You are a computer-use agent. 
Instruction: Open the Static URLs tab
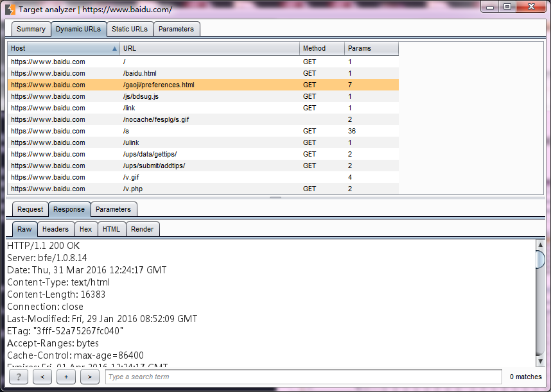pyautogui.click(x=129, y=29)
